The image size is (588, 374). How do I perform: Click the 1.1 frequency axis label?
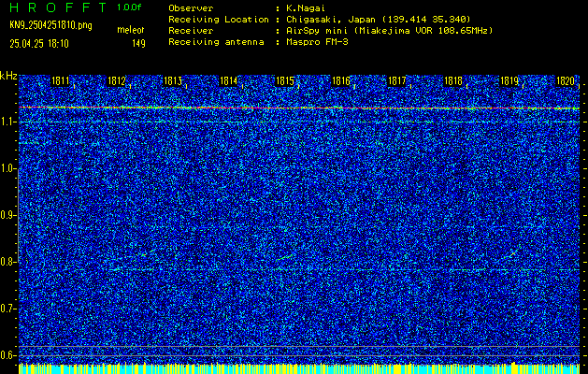point(8,122)
